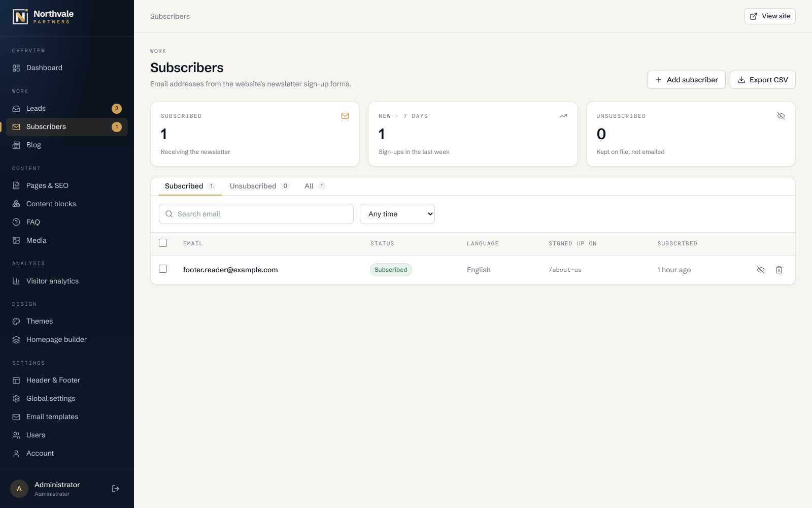Click the Search email field
812x508 pixels.
click(256, 214)
